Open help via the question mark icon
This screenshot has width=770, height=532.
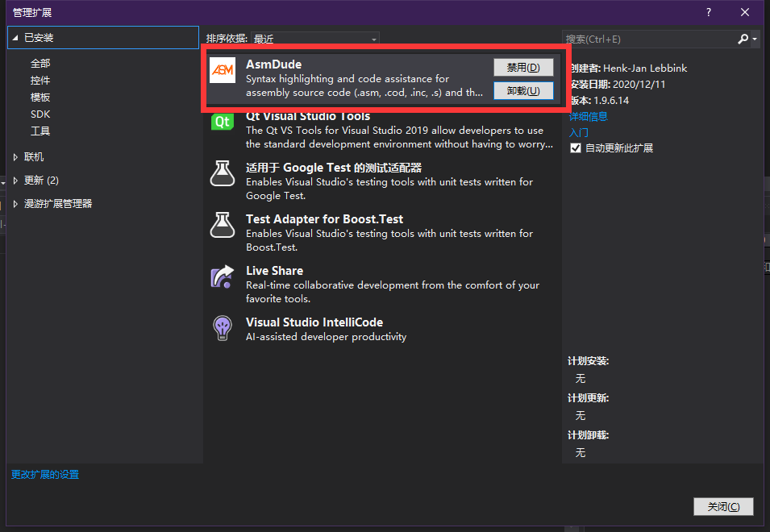coord(708,12)
